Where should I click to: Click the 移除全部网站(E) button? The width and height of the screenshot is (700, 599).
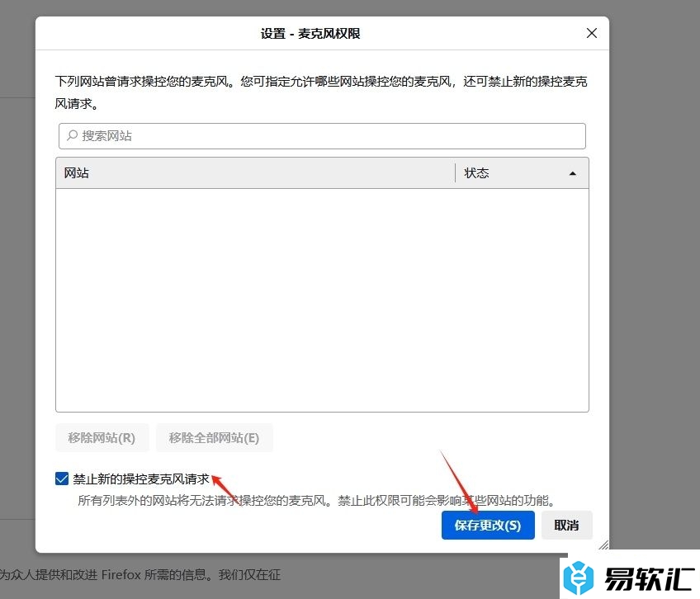[215, 438]
